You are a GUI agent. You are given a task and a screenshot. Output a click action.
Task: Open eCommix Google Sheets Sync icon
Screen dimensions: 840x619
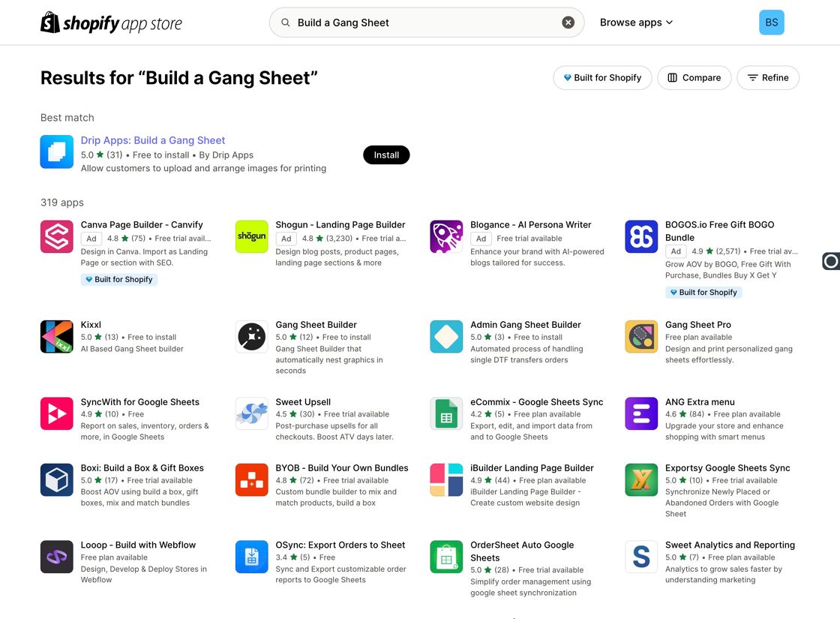446,413
